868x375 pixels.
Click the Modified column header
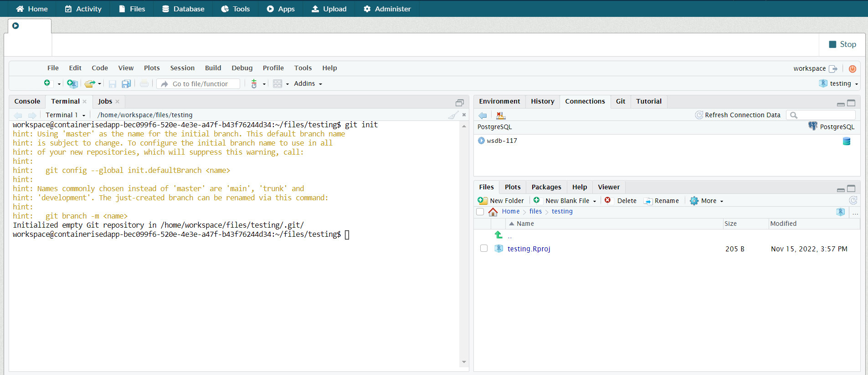tap(814, 224)
